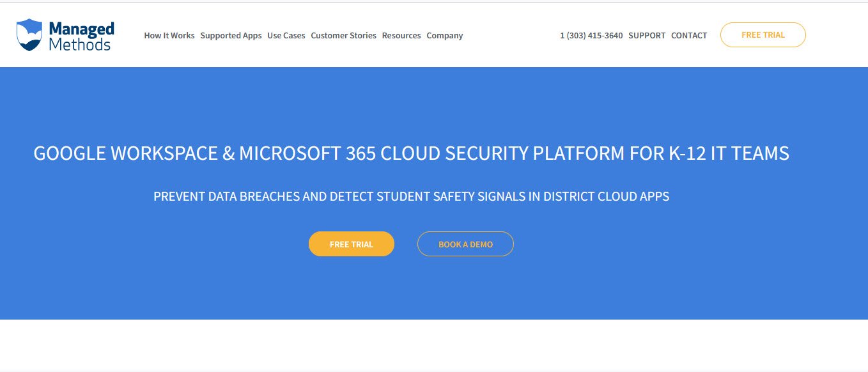Click the words MICROSOFT 365 in the headline
Screen dimensions: 868x372
click(308, 153)
